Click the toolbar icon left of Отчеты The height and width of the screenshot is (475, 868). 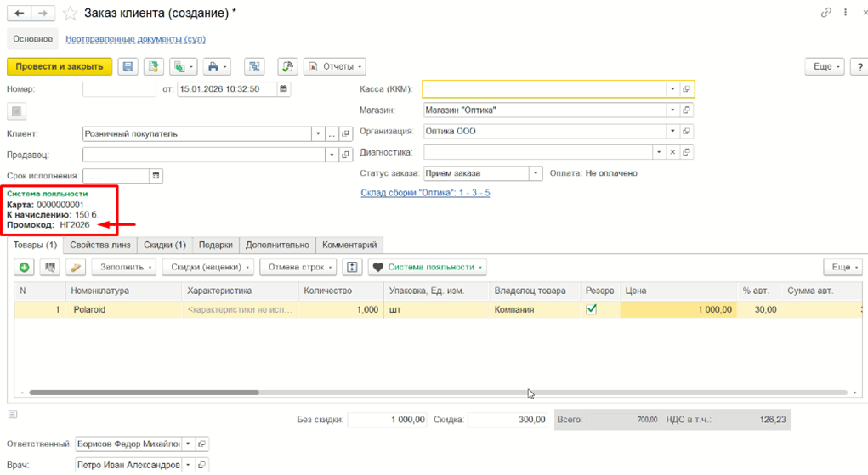[x=287, y=66]
